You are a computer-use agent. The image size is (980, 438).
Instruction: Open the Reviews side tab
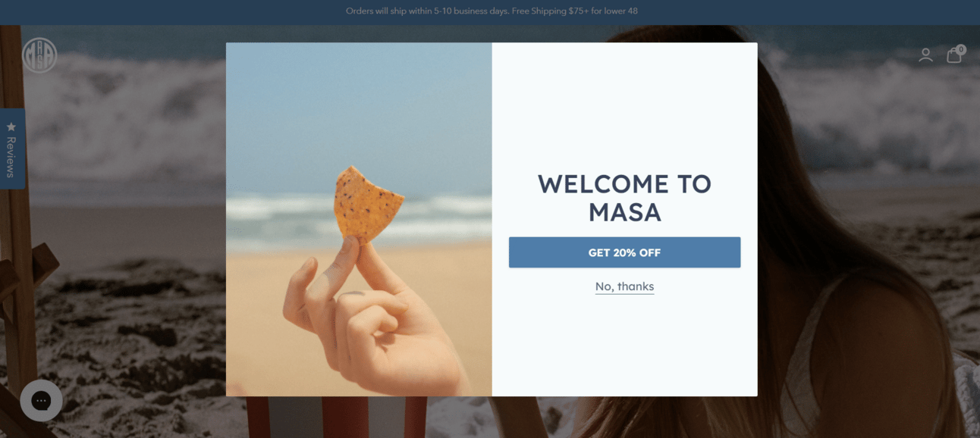tap(12, 149)
